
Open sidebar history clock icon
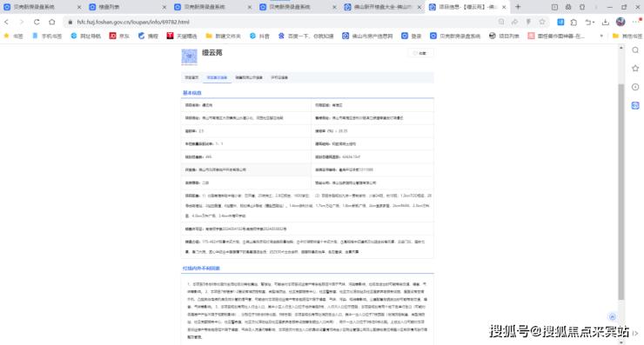(635, 87)
